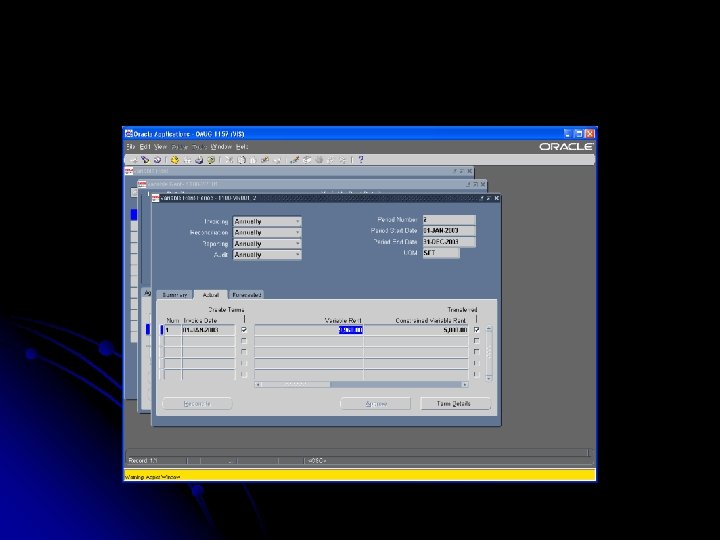The width and height of the screenshot is (720, 540).
Task: Click the Period Number field
Action: click(x=449, y=219)
